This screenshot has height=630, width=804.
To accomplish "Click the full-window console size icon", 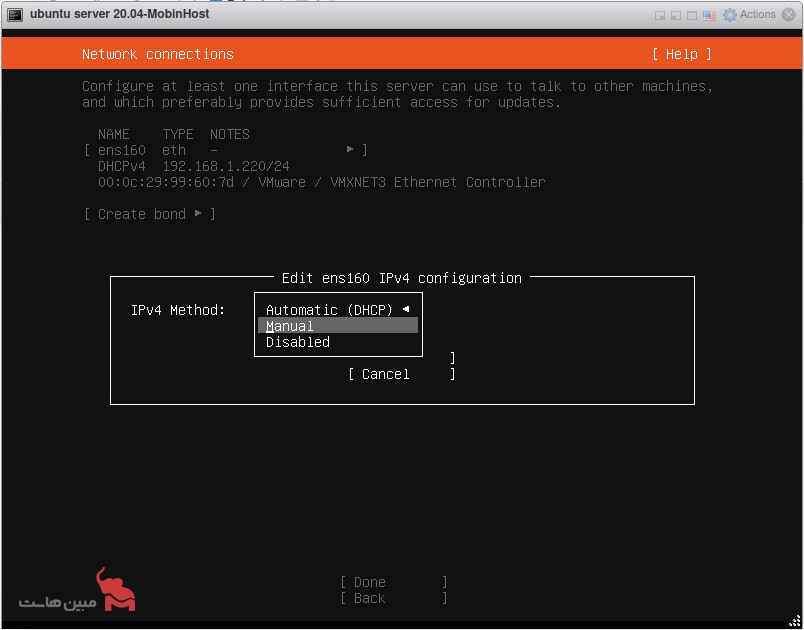I will (692, 15).
